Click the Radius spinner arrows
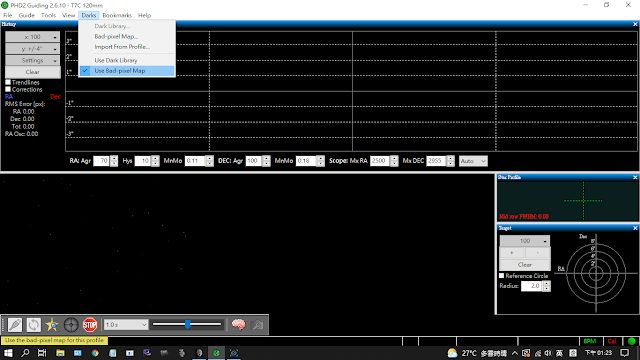Screen dimensions: 640x360 (547, 286)
